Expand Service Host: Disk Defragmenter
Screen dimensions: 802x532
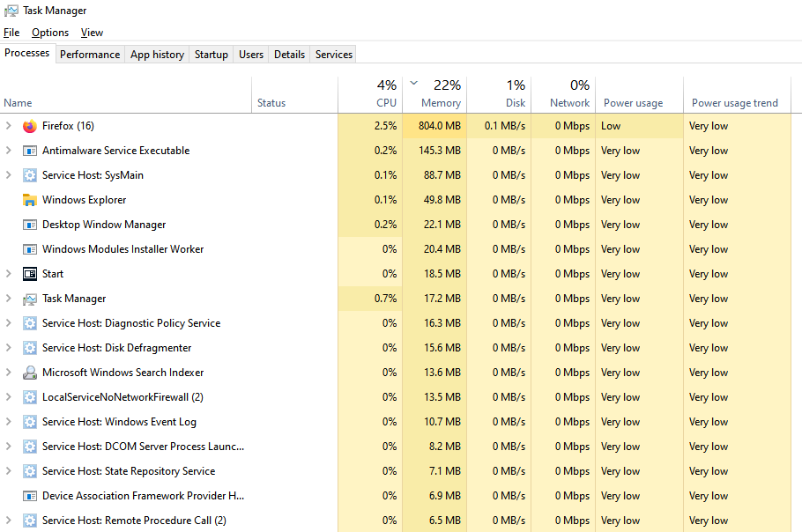click(x=8, y=348)
